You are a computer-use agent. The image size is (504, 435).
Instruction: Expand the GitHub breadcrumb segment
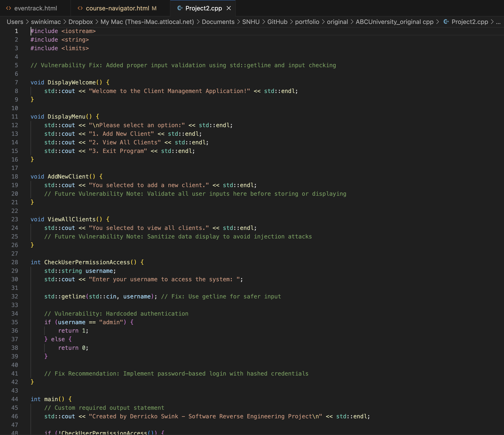(x=277, y=22)
